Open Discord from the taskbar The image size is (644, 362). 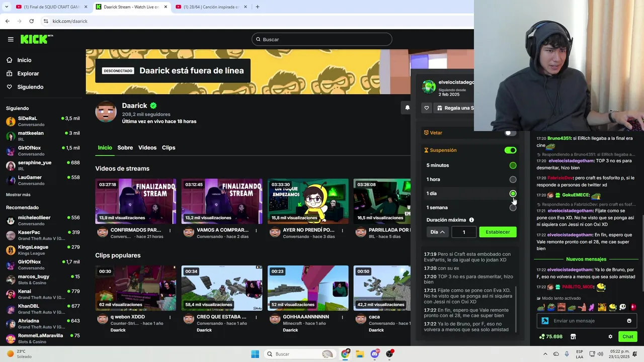click(374, 354)
